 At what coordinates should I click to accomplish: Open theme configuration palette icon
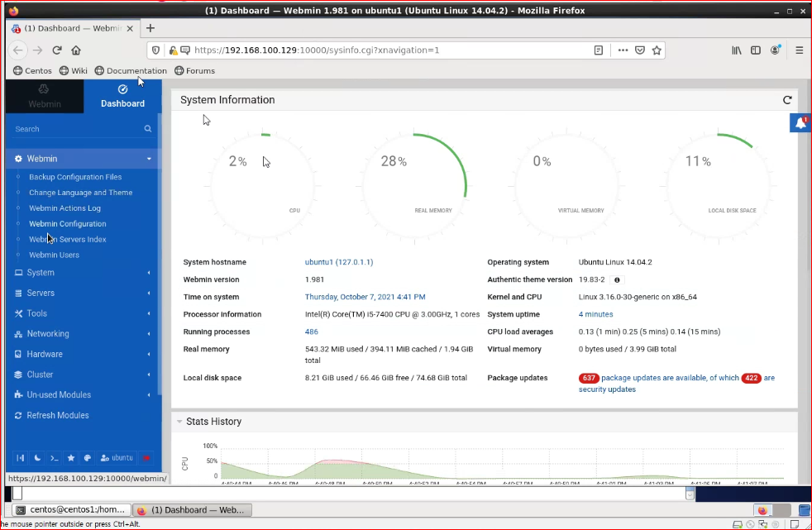coord(88,457)
